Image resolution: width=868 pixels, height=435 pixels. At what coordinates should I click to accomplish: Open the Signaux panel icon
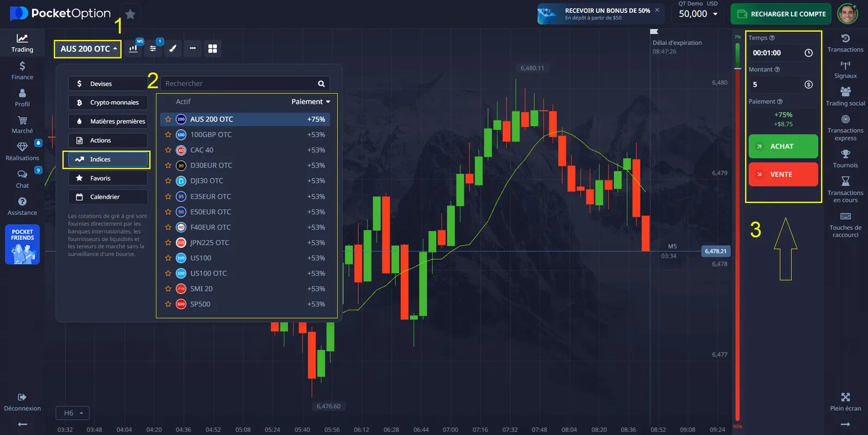pos(845,69)
